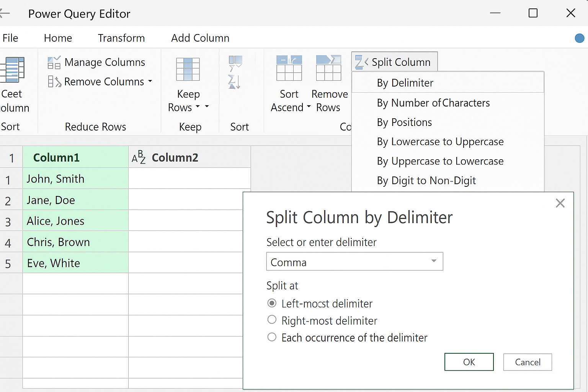
Task: Click cell Eve, White
Action: coord(75,263)
